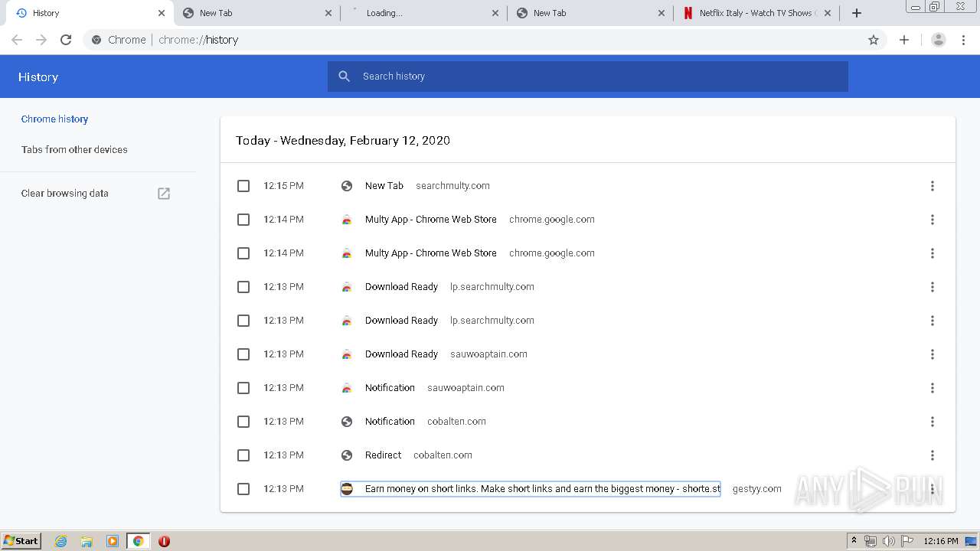Go forward using the forward arrow
The width and height of the screenshot is (980, 551).
41,40
